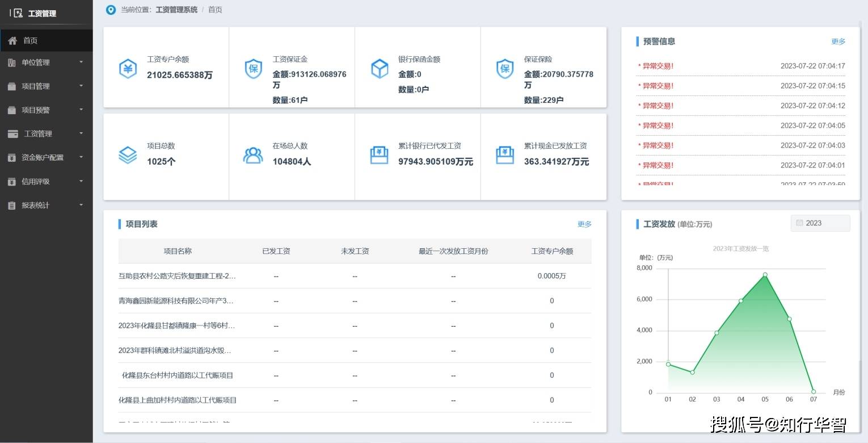
Task: Click the 02 month chart data point
Action: pyautogui.click(x=692, y=372)
